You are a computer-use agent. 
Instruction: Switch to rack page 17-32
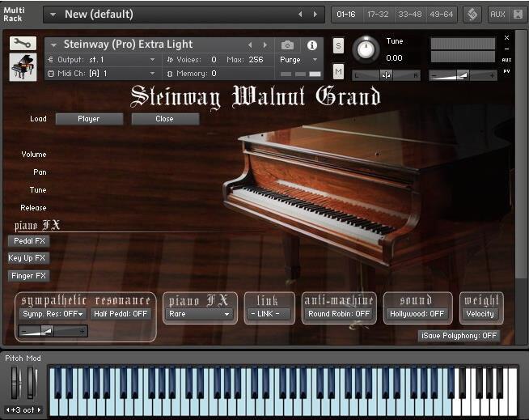tap(378, 15)
